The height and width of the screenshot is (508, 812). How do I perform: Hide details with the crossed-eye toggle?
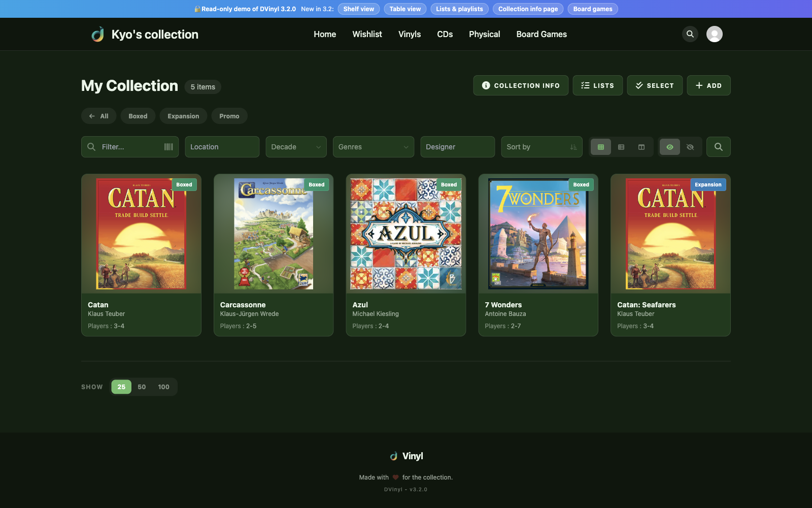pyautogui.click(x=690, y=147)
